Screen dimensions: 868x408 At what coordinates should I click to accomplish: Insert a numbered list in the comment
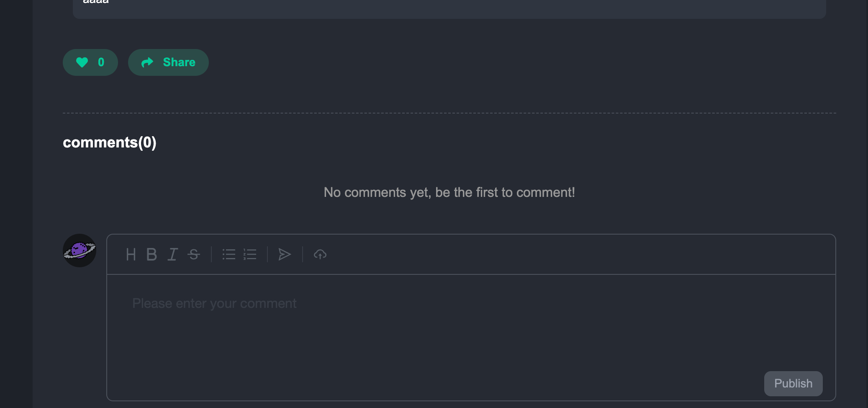[x=250, y=254]
